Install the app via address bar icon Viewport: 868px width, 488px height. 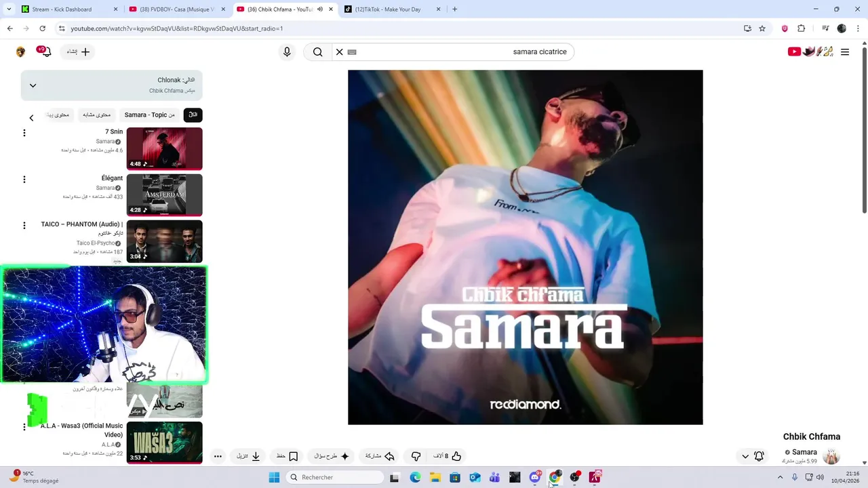tap(747, 28)
